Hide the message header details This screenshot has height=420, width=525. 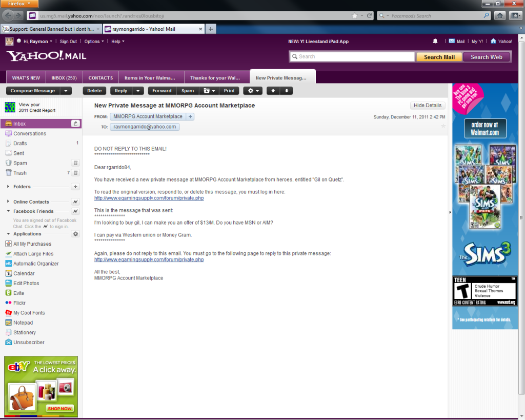pos(427,105)
